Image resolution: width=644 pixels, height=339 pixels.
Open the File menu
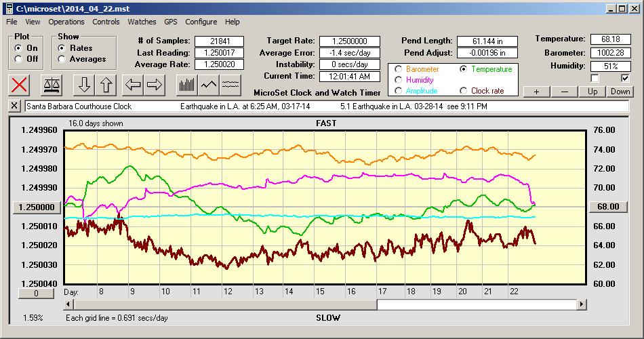coord(12,22)
